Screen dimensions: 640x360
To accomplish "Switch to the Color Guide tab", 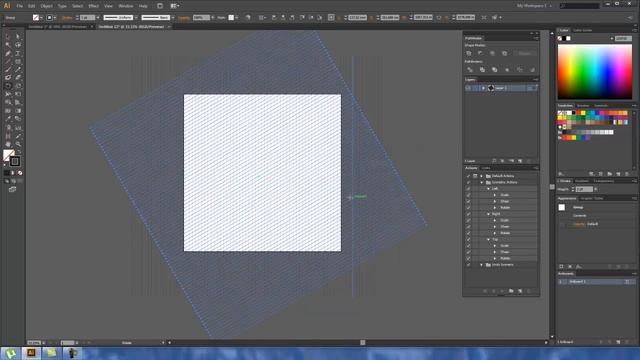I will (x=582, y=30).
